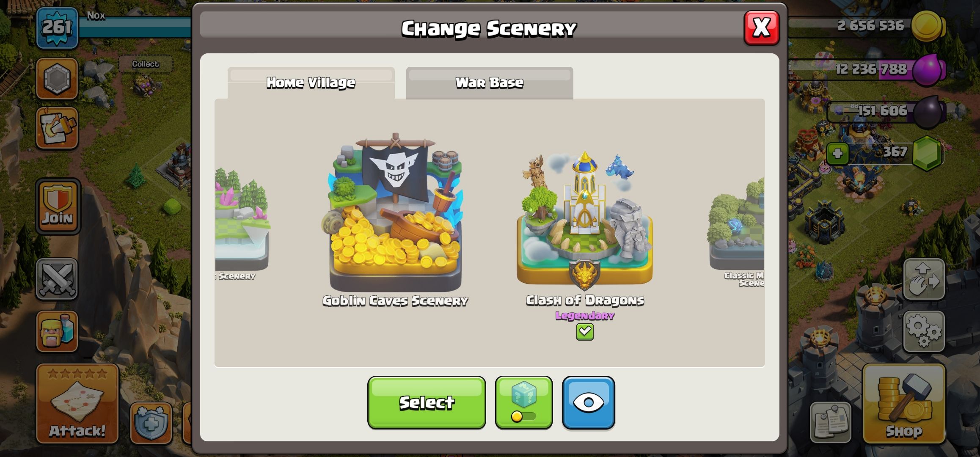
Task: Open the clan Join shield icon
Action: pyautogui.click(x=58, y=206)
